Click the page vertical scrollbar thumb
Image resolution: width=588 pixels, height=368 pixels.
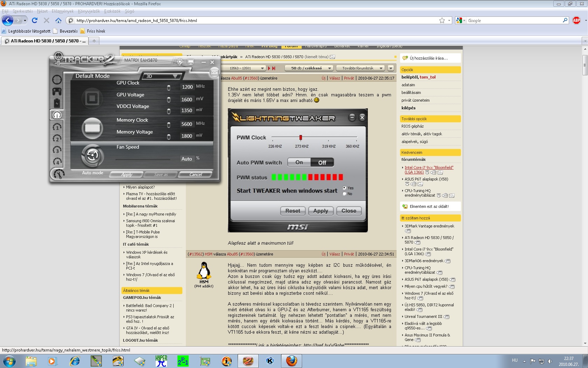click(x=585, y=65)
